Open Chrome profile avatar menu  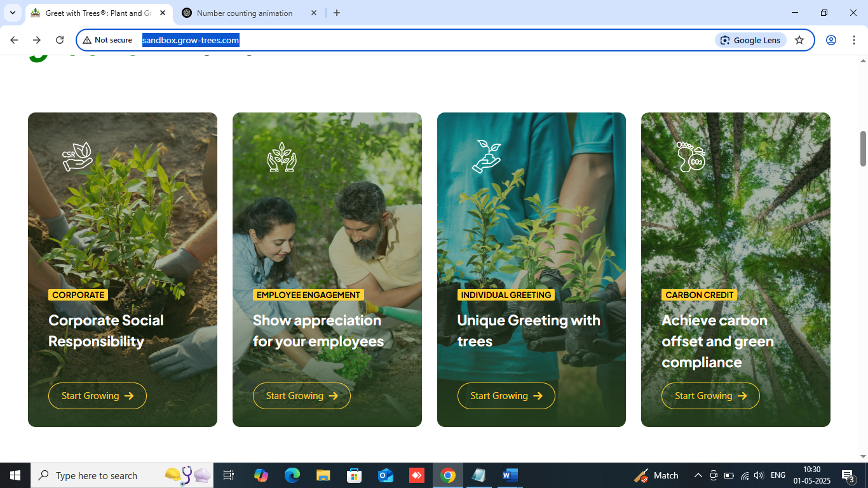pos(831,40)
